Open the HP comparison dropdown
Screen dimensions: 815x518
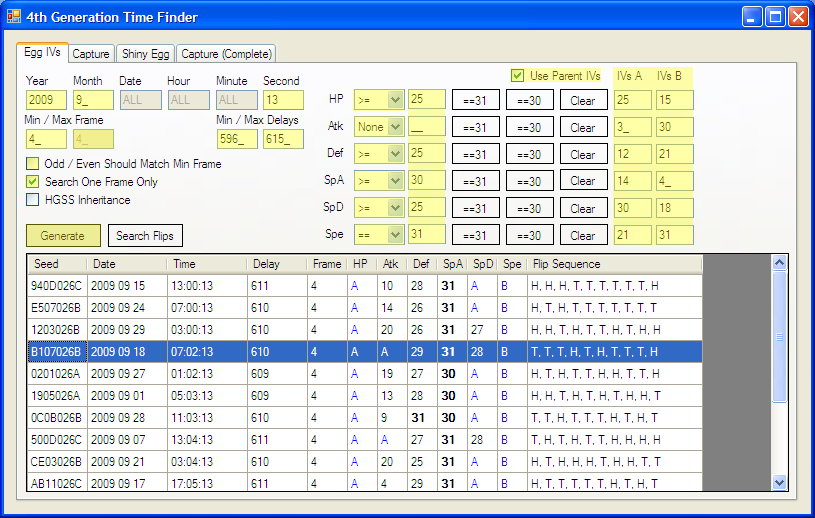pos(379,100)
